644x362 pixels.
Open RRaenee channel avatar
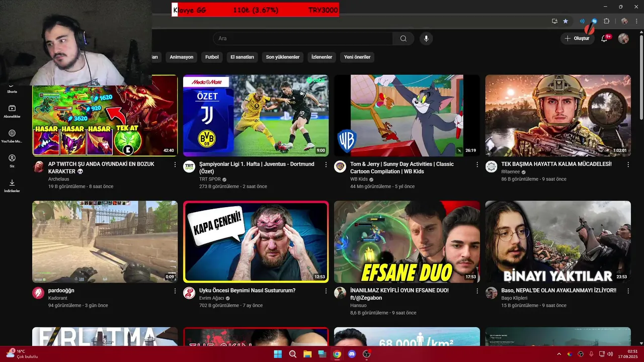tap(491, 167)
